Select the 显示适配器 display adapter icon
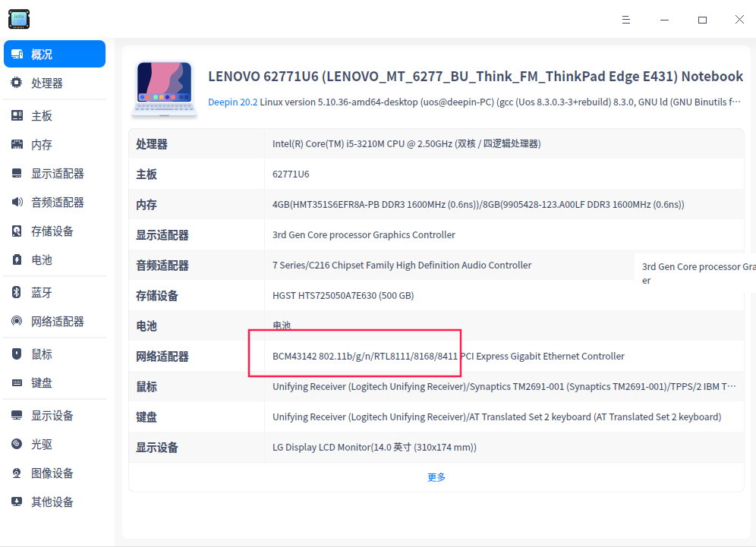The height and width of the screenshot is (547, 756). point(16,173)
